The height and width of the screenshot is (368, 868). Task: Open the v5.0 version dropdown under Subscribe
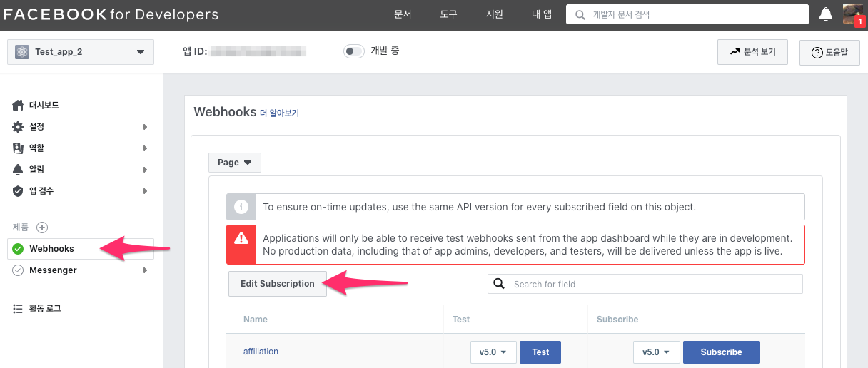(x=656, y=352)
